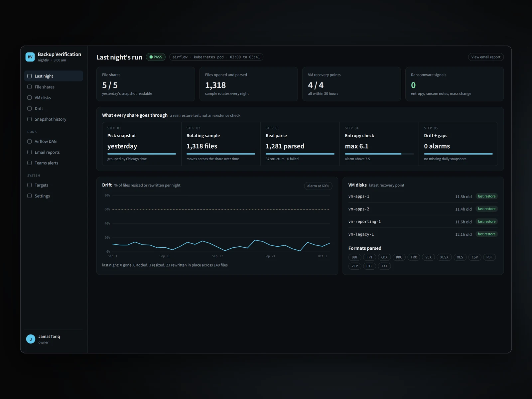Viewport: 532px width, 399px height.
Task: Click the File shares sidebar icon
Action: pyautogui.click(x=30, y=87)
